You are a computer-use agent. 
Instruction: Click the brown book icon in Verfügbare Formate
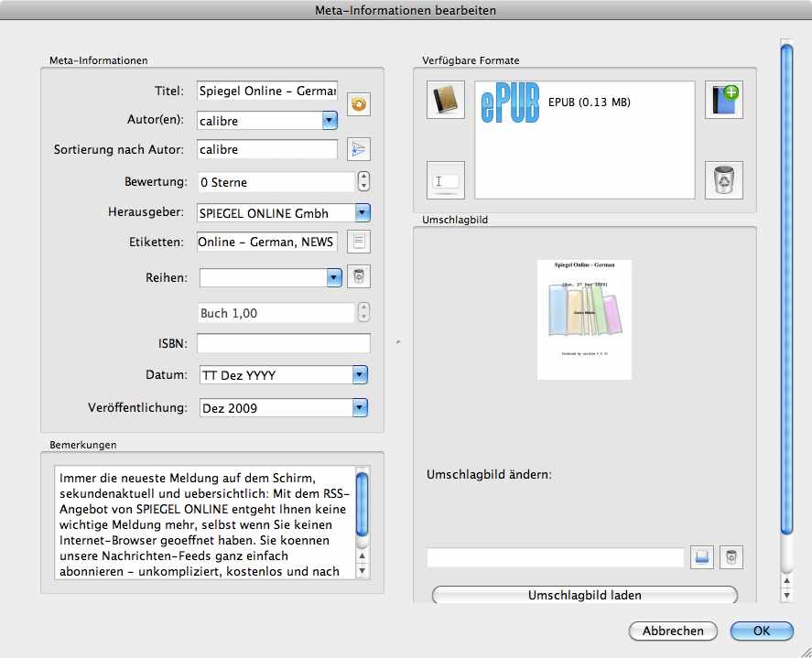coord(446,100)
